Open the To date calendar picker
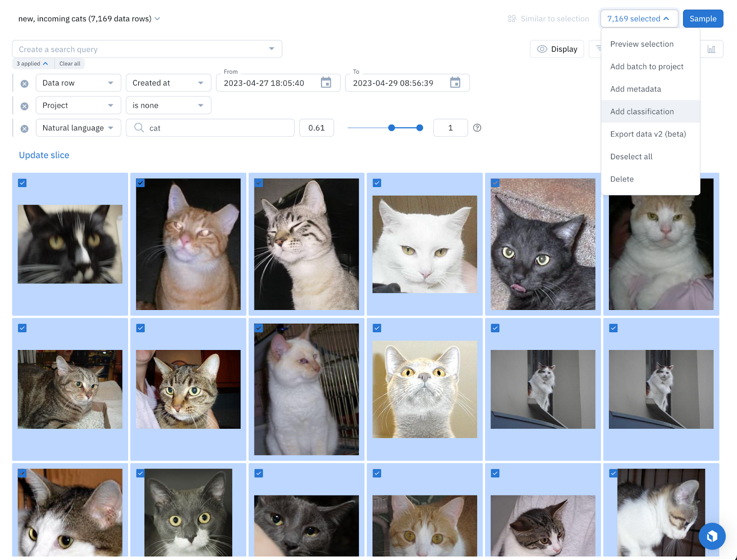This screenshot has height=560, width=737. 455,83
